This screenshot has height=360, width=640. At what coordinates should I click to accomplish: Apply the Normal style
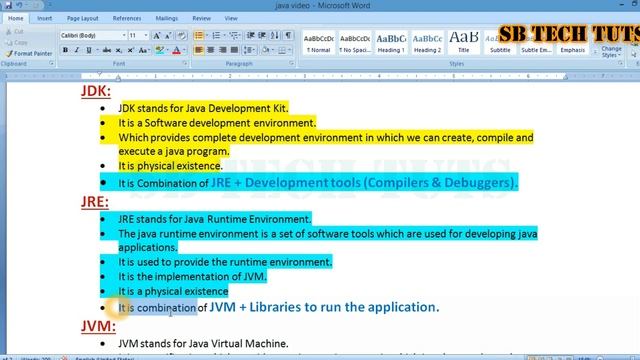point(318,43)
